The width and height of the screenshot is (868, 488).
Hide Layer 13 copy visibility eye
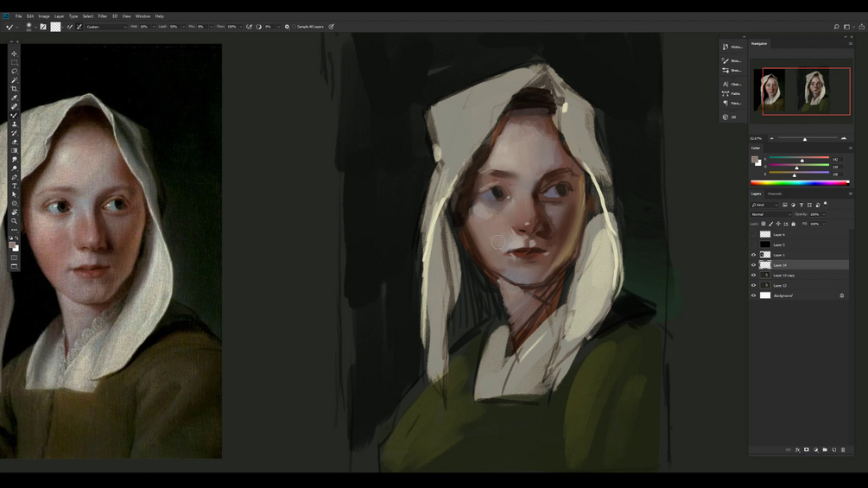(x=753, y=275)
